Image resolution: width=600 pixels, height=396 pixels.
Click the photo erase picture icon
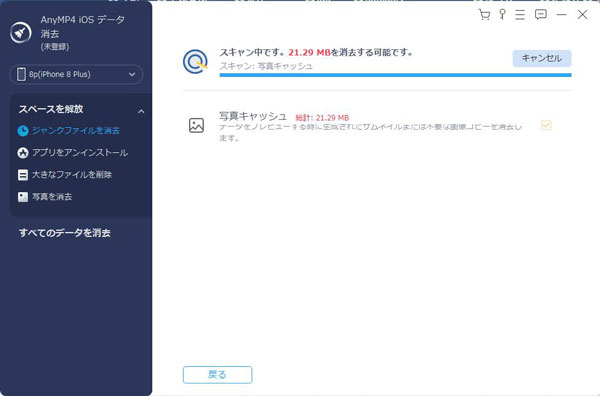click(23, 197)
